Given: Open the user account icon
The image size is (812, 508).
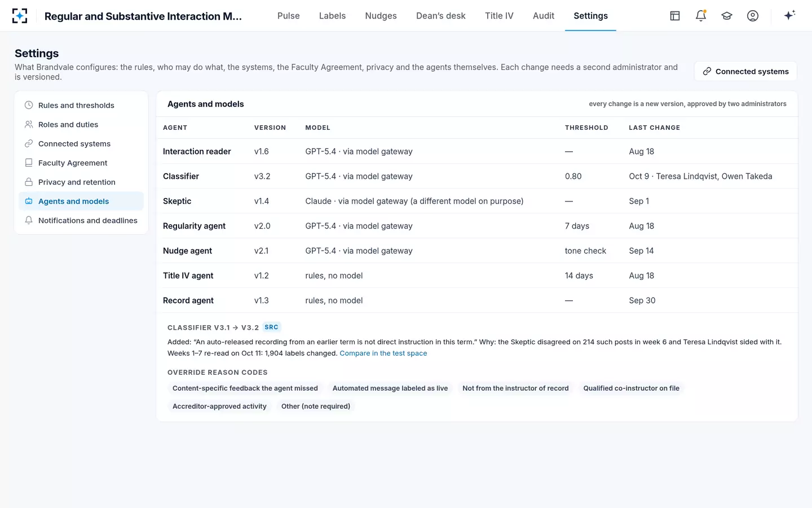Looking at the screenshot, I should 753,16.
